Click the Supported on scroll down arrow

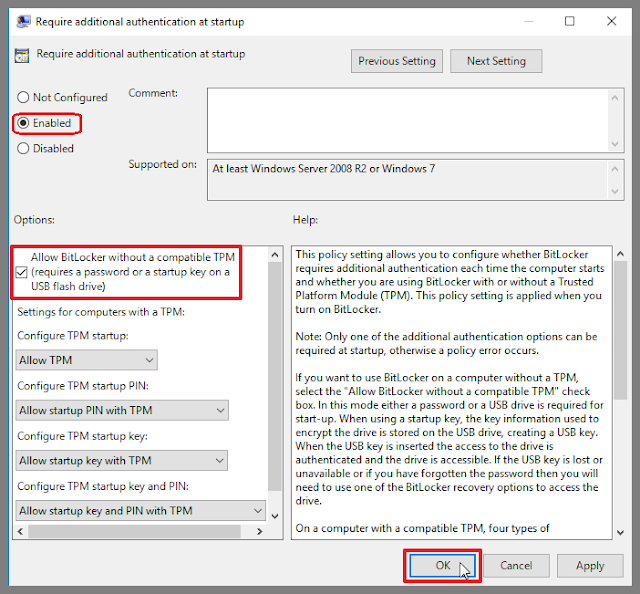click(615, 191)
